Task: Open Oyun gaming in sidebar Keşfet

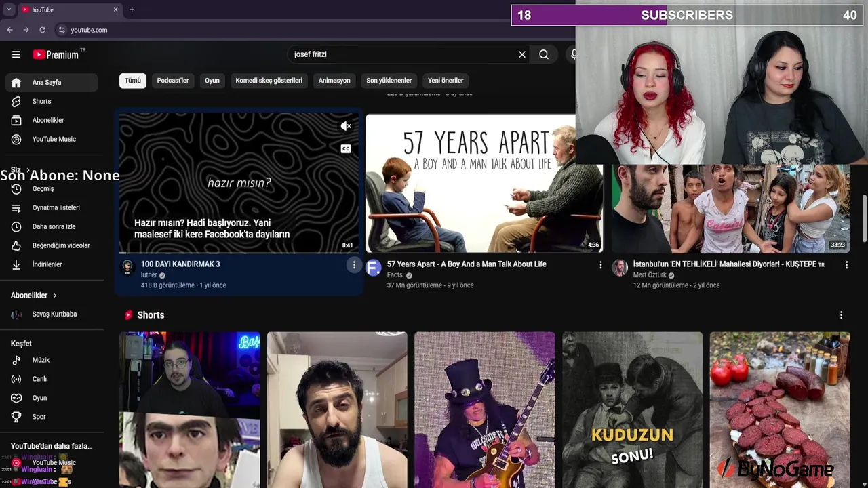Action: [52, 398]
